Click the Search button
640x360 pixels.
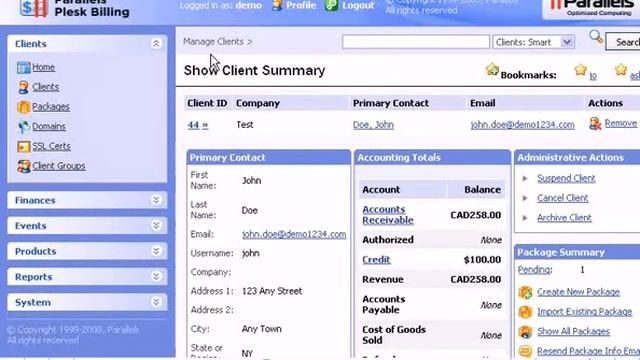tap(623, 42)
